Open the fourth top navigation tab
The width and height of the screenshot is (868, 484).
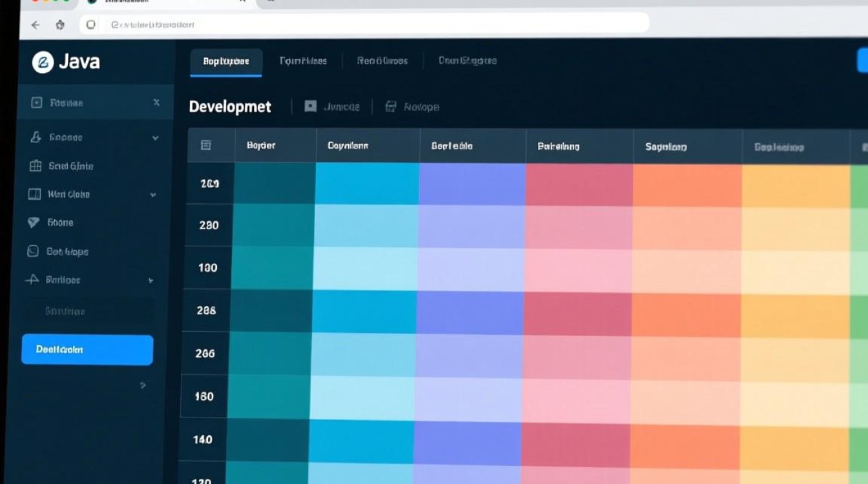pos(468,61)
